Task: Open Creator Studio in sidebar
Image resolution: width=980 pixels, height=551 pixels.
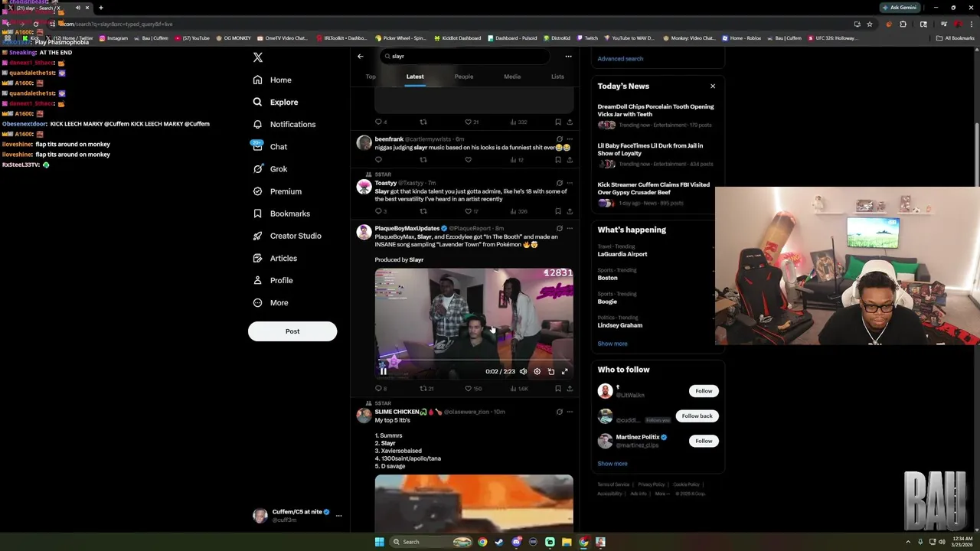Action: (x=286, y=236)
